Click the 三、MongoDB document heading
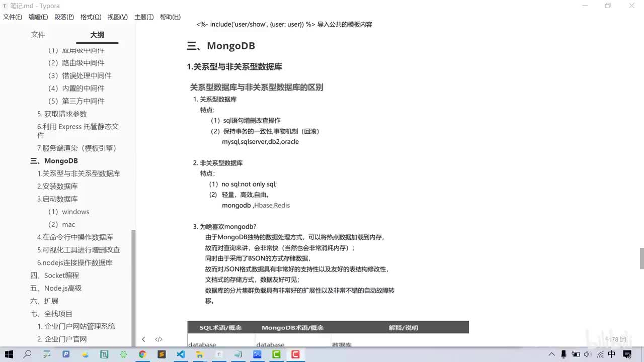Image resolution: width=644 pixels, height=362 pixels. (x=221, y=46)
